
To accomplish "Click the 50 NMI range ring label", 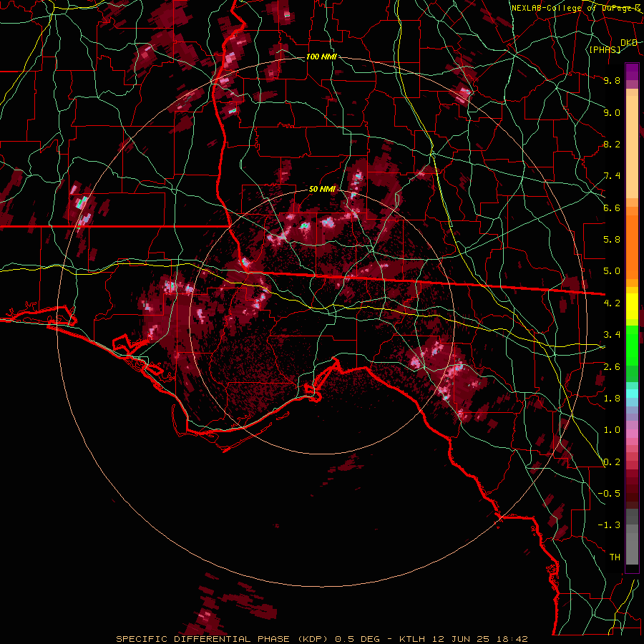I will [323, 190].
